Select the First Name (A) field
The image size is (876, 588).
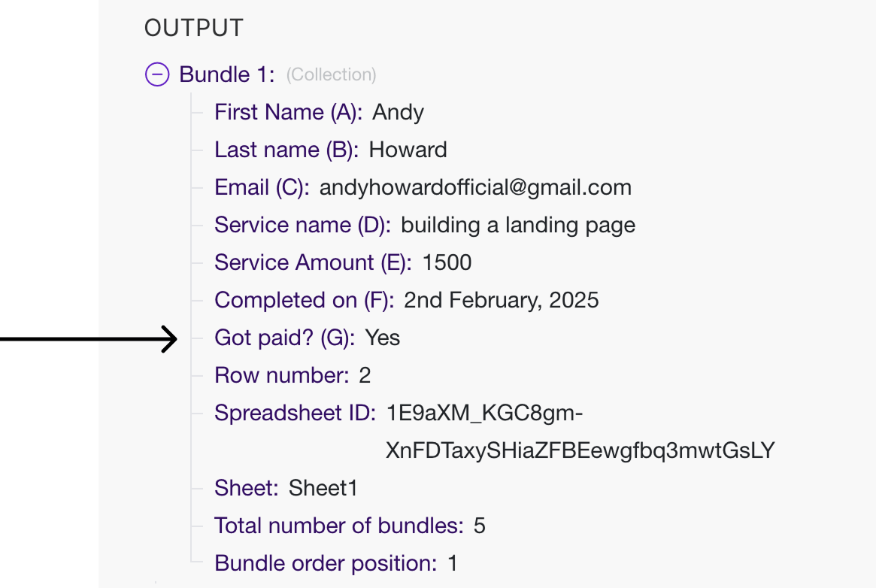point(288,112)
